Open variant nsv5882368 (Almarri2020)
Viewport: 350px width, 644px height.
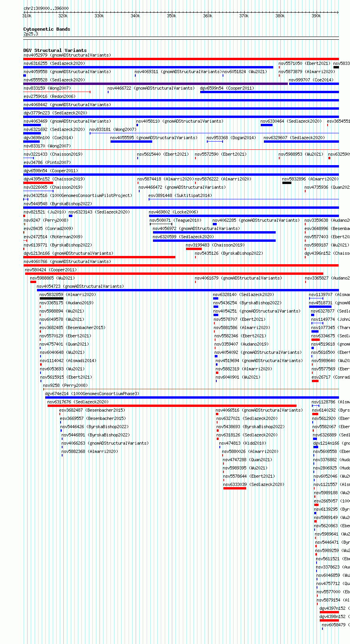[x=90, y=451]
